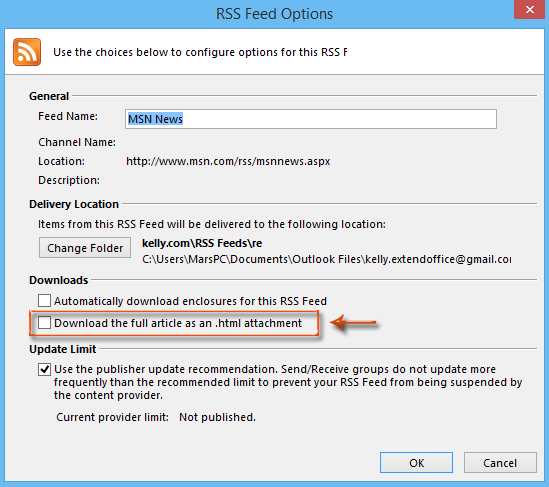Click the Delivery Location section heading
549x487 pixels.
pyautogui.click(x=74, y=204)
